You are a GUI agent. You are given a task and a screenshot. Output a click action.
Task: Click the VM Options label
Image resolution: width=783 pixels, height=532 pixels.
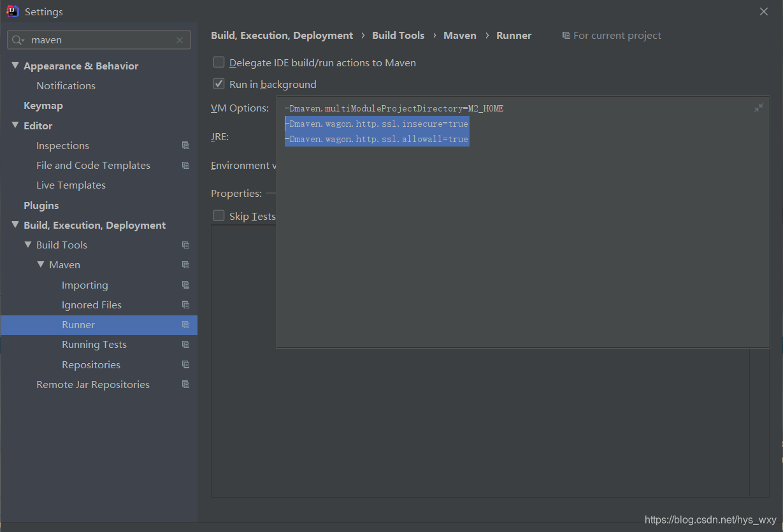(240, 108)
